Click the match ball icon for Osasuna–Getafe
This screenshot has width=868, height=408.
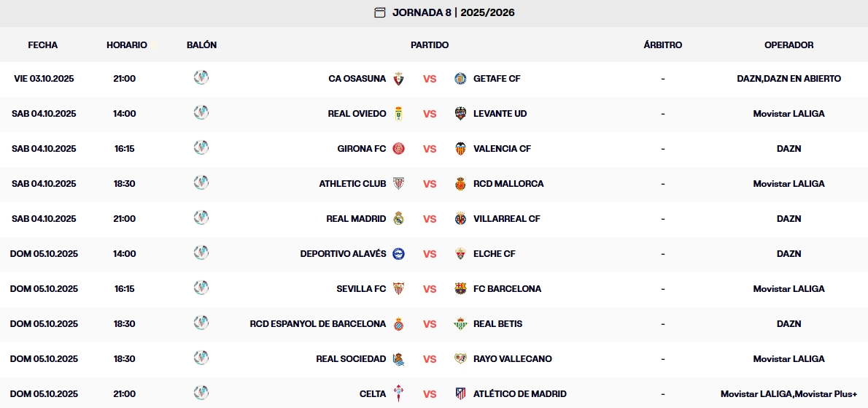201,77
